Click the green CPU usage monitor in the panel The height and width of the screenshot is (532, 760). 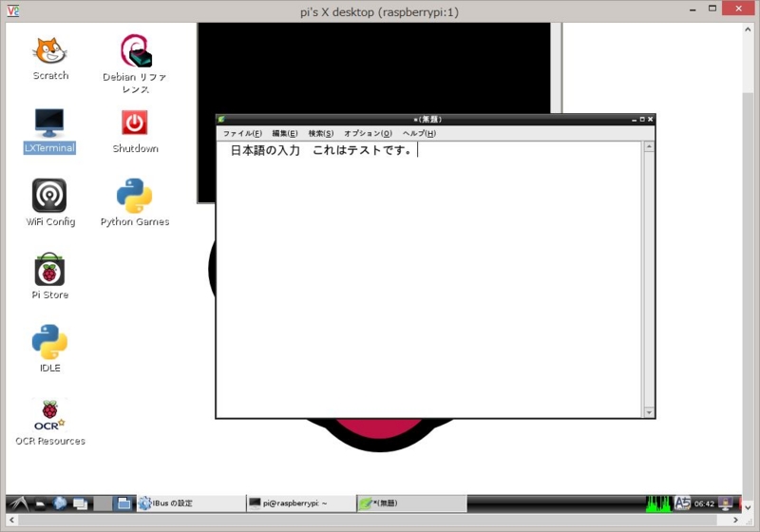[658, 503]
